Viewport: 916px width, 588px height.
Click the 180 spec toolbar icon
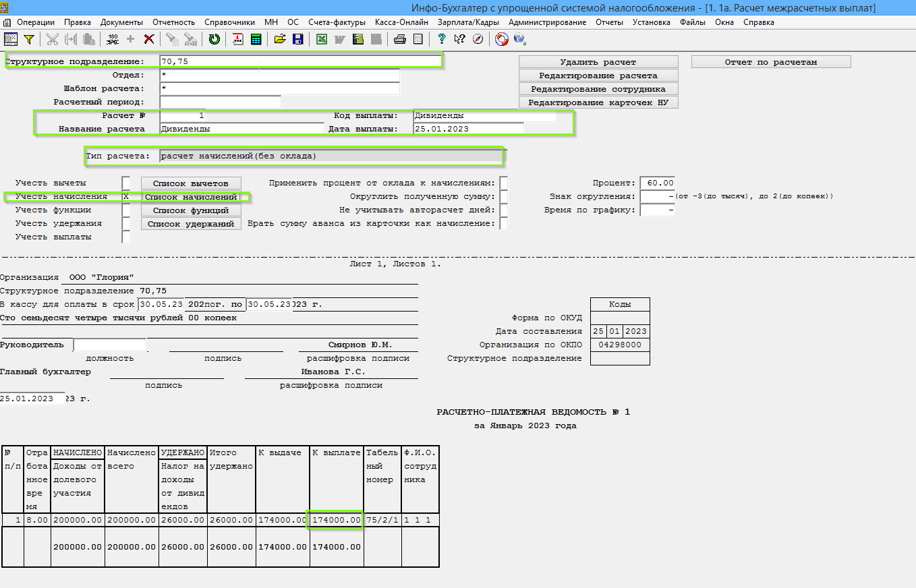tap(113, 39)
